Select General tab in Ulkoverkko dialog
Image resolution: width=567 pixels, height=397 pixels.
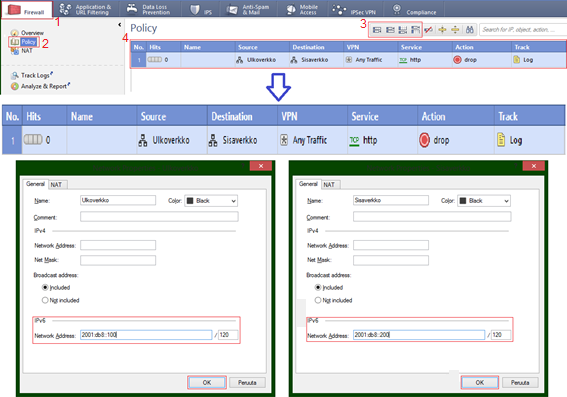(x=35, y=184)
